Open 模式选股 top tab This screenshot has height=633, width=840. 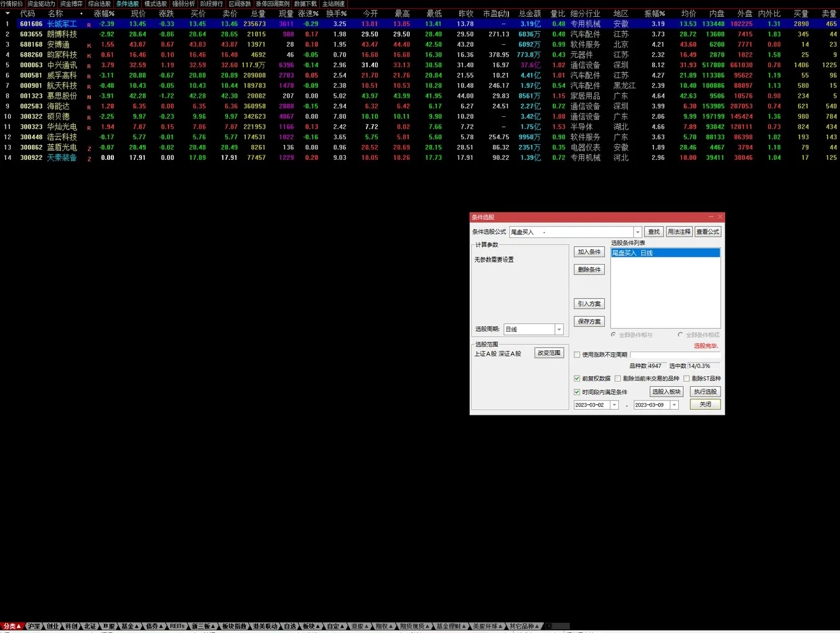coord(156,4)
